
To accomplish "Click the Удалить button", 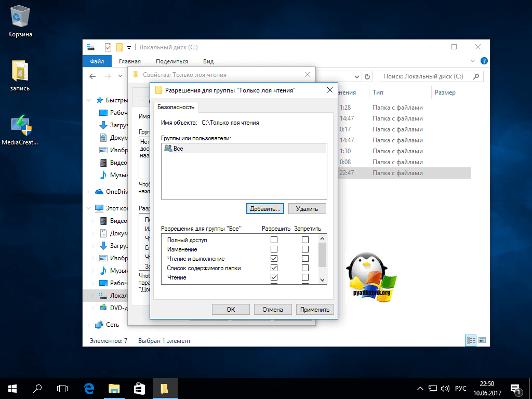I will [307, 209].
